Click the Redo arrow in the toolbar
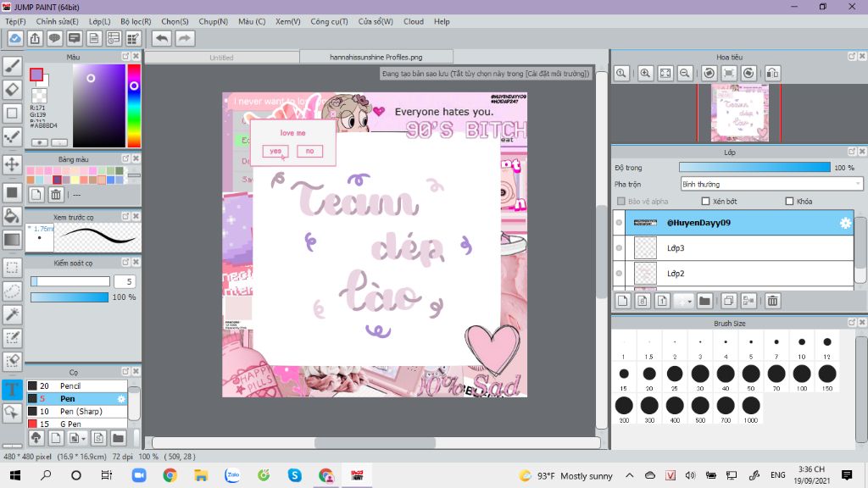868x488 pixels. [185, 38]
